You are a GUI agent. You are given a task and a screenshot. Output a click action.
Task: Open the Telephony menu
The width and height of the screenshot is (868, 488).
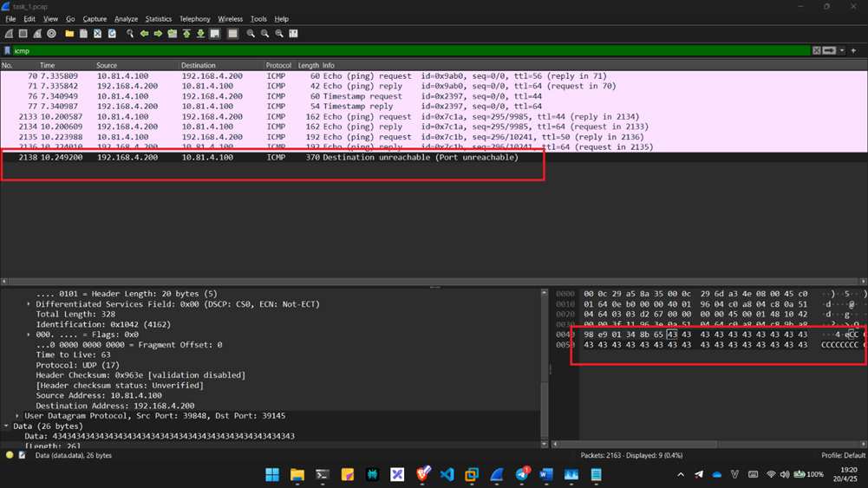click(195, 19)
